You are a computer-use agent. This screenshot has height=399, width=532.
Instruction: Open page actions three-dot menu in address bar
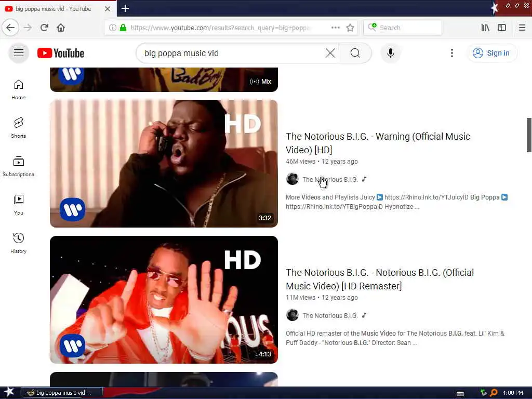[335, 28]
